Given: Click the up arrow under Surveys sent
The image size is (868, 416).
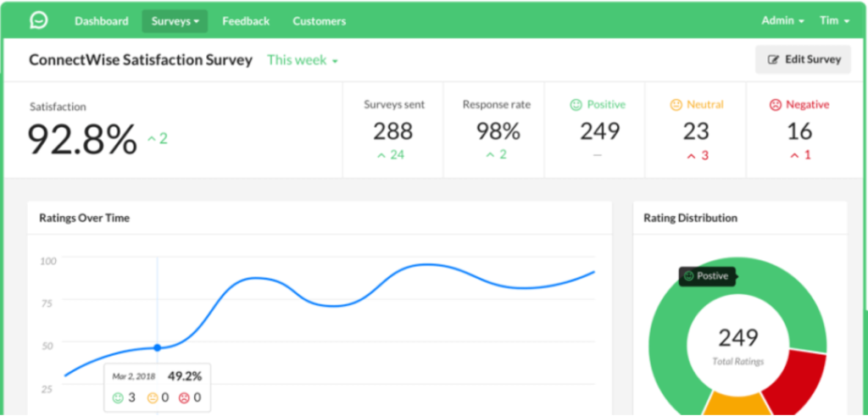Looking at the screenshot, I should point(381,155).
